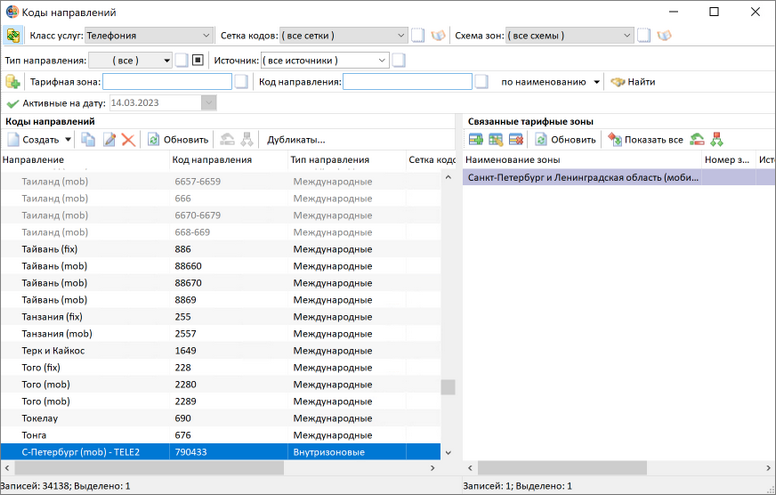Click the vertical scrollbar thumb of the directions list
This screenshot has width=776, height=495.
coord(448,387)
